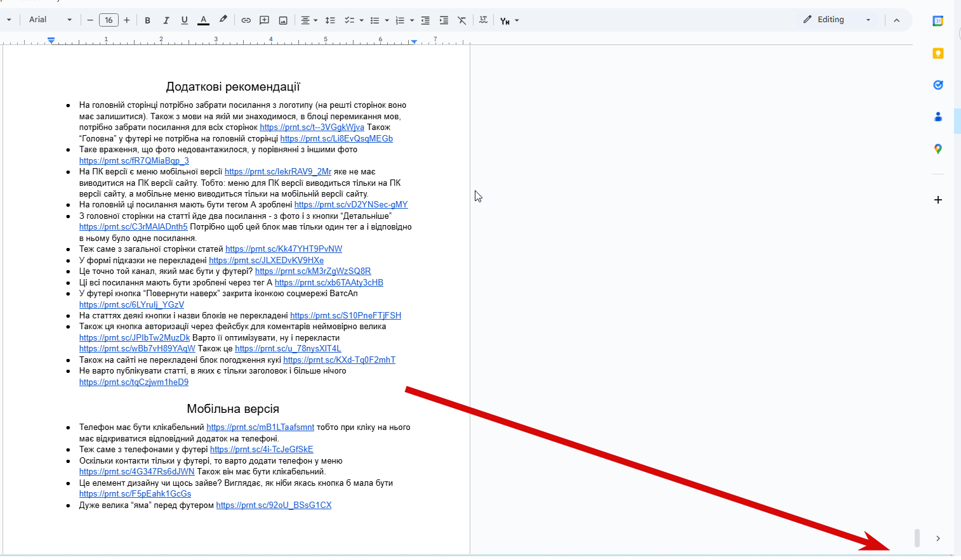
Task: Insert an image via toolbar
Action: click(x=283, y=20)
